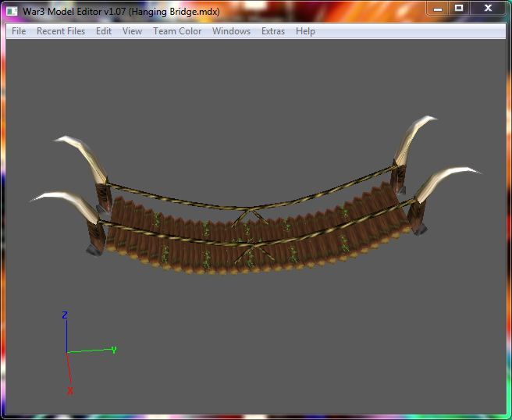Open the Recent Files menu

click(61, 31)
